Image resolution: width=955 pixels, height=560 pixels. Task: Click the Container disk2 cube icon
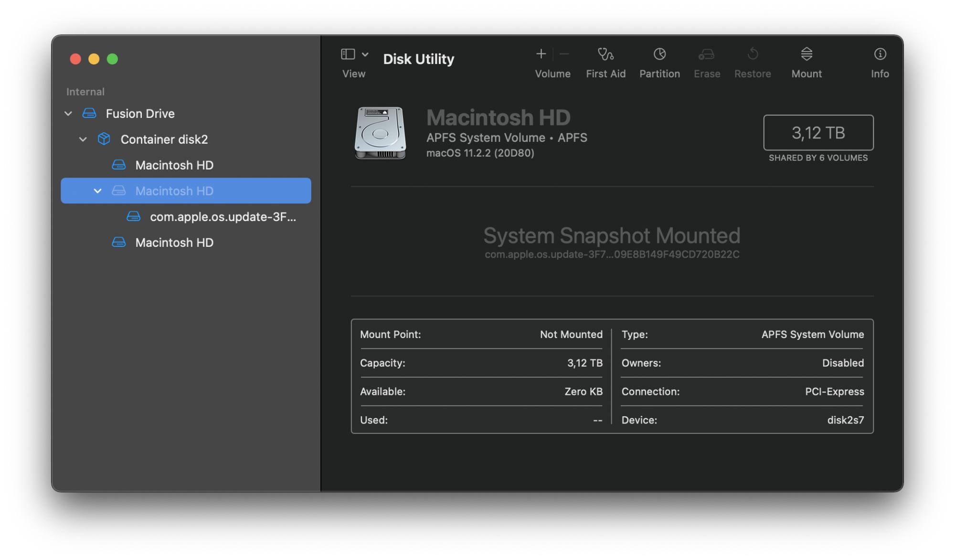tap(104, 139)
